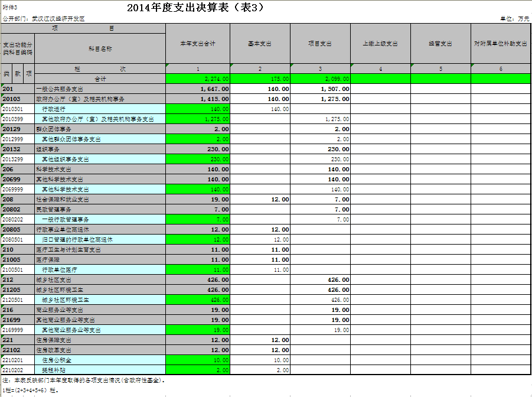The image size is (532, 397).
Task: Click the title 2014年度支出决算表（表3）
Action: 195,8
